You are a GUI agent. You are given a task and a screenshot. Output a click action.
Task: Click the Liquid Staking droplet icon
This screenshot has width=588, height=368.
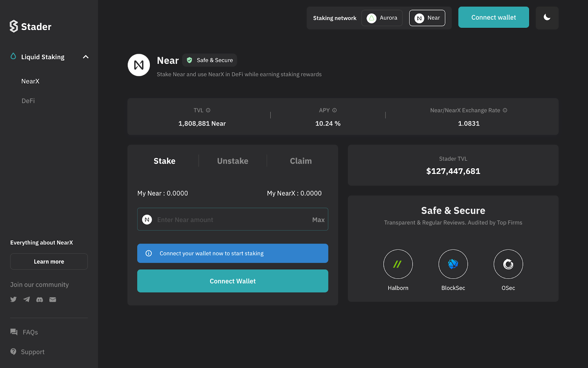[x=13, y=56]
